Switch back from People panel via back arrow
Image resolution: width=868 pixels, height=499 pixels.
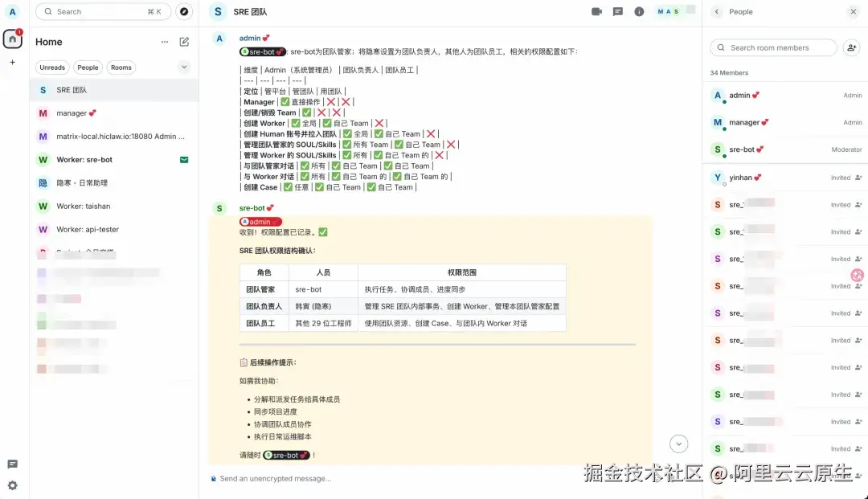tap(716, 12)
